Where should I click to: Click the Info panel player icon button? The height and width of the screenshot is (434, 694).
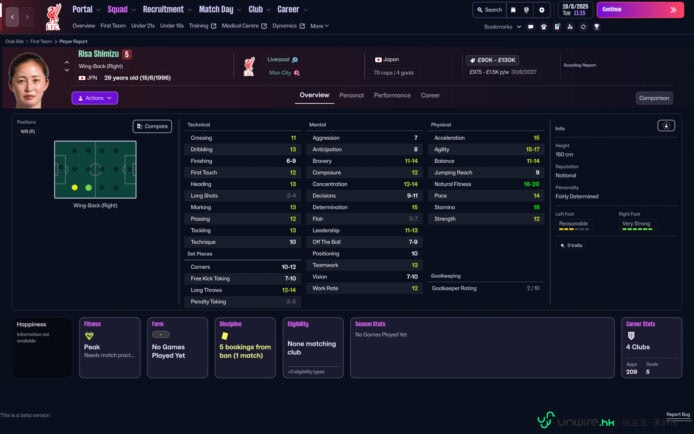[666, 126]
